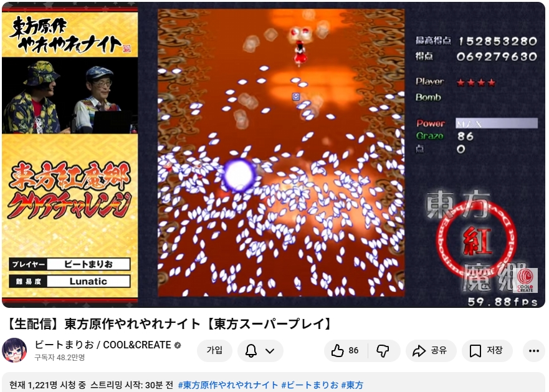Click the webcam feed of two presenters
This screenshot has width=549, height=392.
(70, 95)
